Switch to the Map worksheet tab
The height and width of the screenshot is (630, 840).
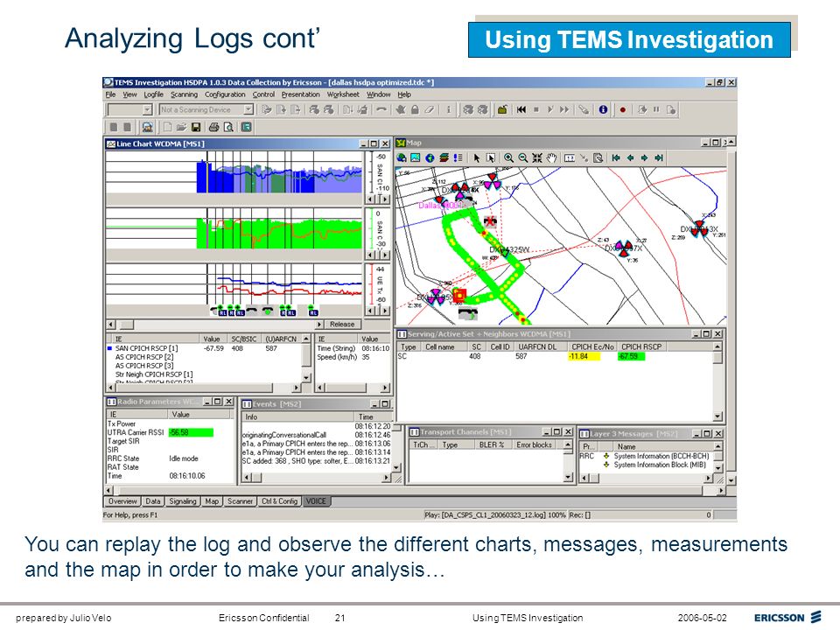click(x=212, y=501)
